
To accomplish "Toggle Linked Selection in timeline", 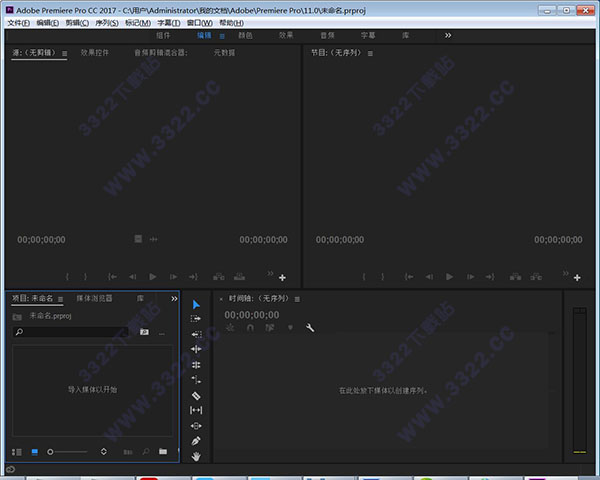I will (270, 328).
